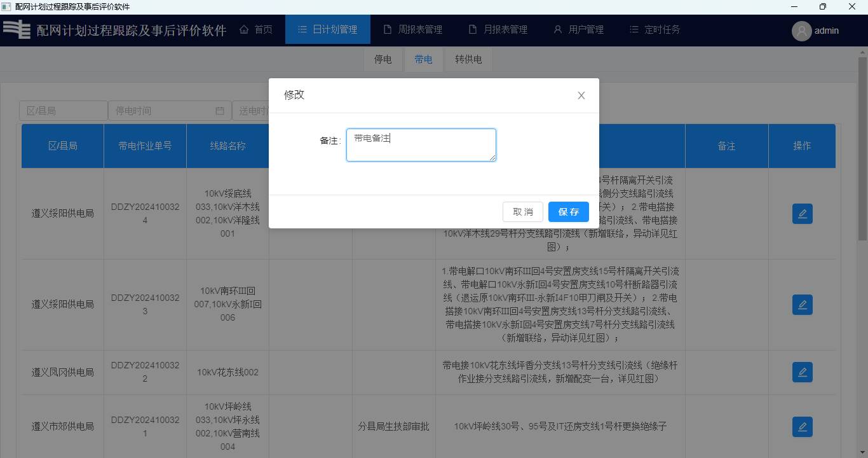Click the app logo in header

[17, 30]
